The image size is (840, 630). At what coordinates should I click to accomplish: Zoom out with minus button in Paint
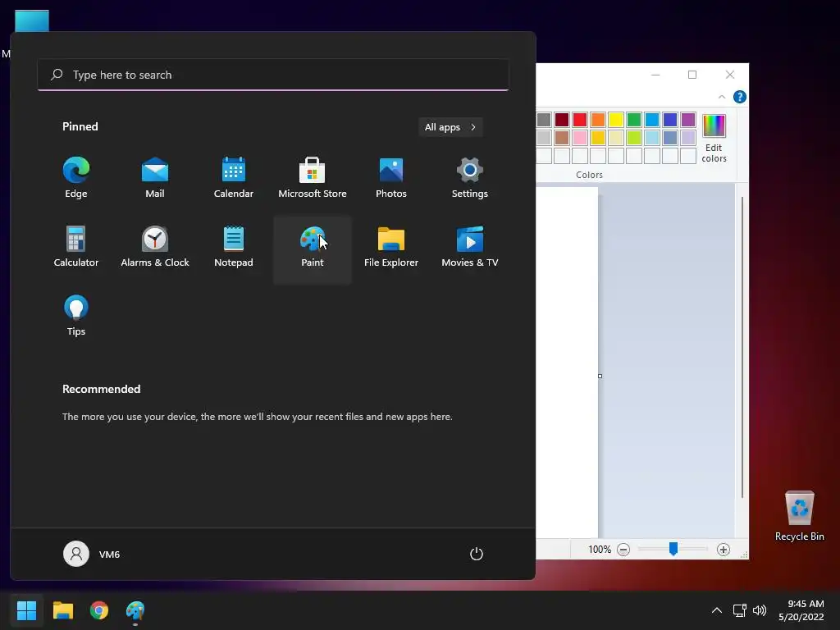tap(623, 550)
